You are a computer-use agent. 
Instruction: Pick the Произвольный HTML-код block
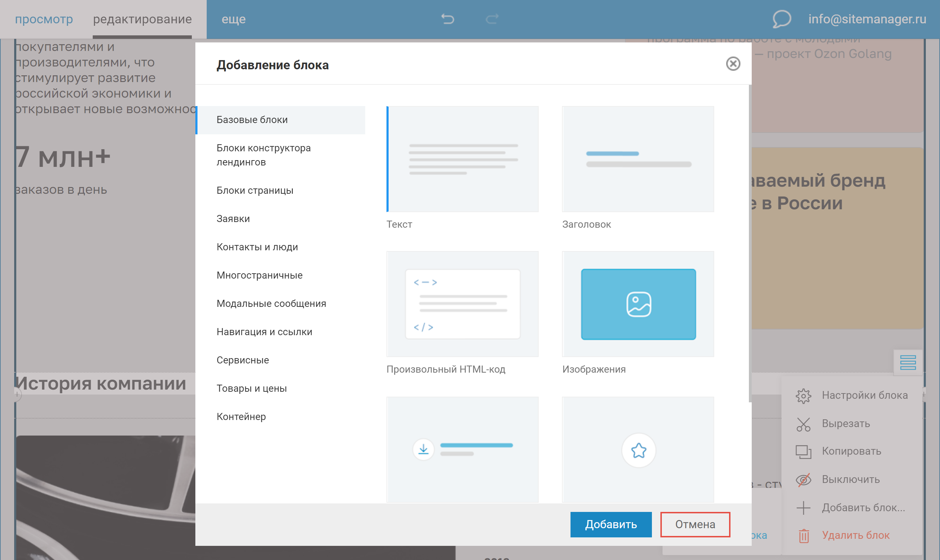coord(462,304)
